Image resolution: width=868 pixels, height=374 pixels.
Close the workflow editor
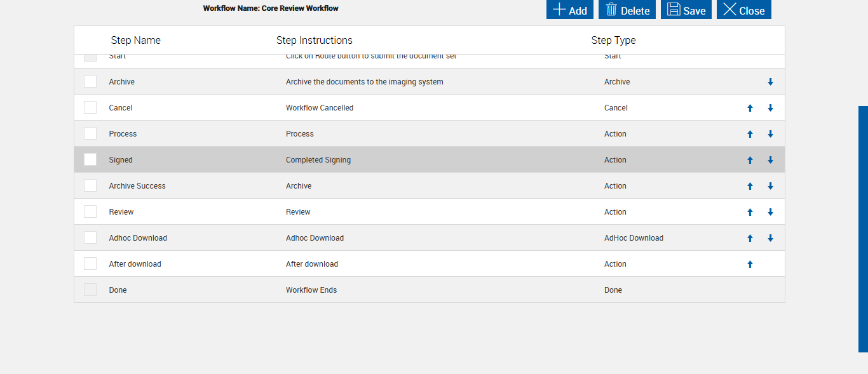click(x=743, y=10)
